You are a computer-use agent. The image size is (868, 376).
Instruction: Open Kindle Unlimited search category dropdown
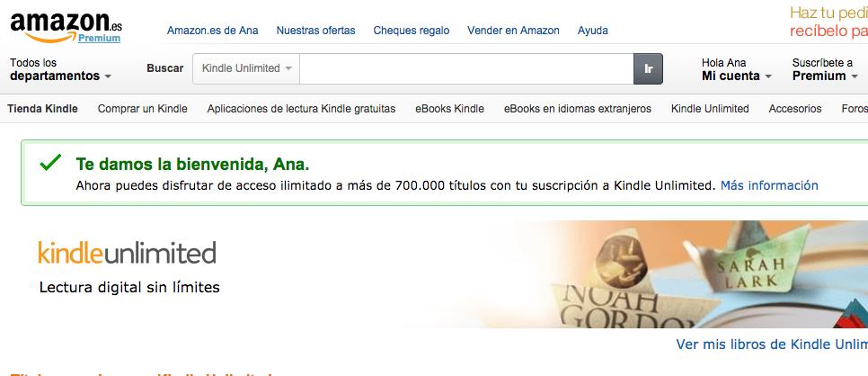[246, 68]
